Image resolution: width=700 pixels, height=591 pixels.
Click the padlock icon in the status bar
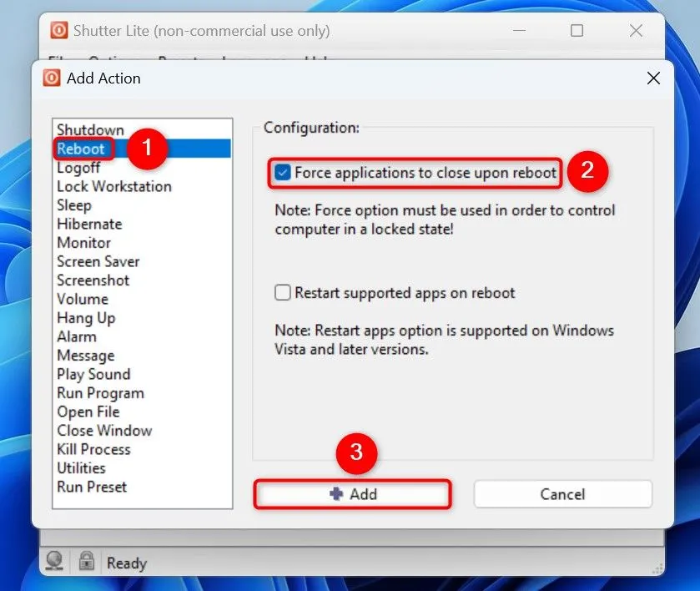click(87, 562)
